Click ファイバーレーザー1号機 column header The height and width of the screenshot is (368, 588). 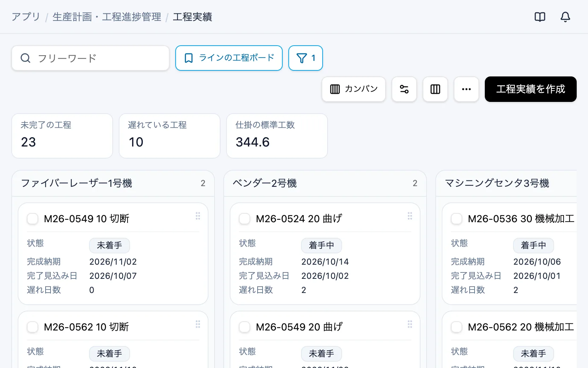pos(113,183)
